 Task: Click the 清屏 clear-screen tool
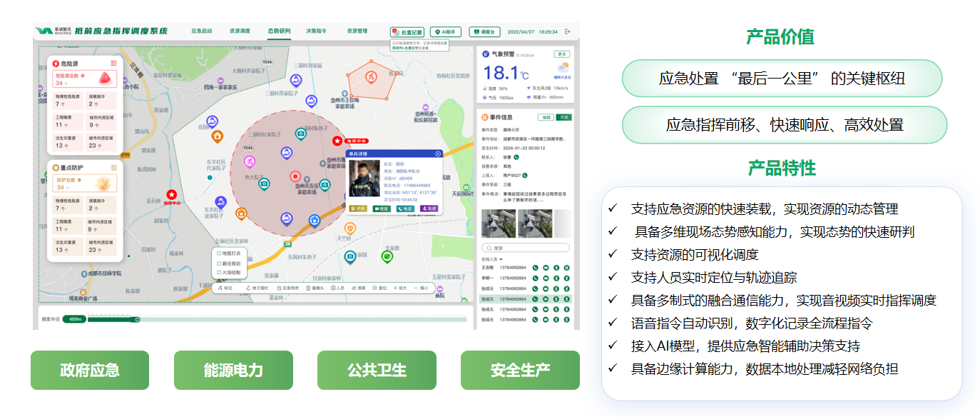(x=359, y=288)
